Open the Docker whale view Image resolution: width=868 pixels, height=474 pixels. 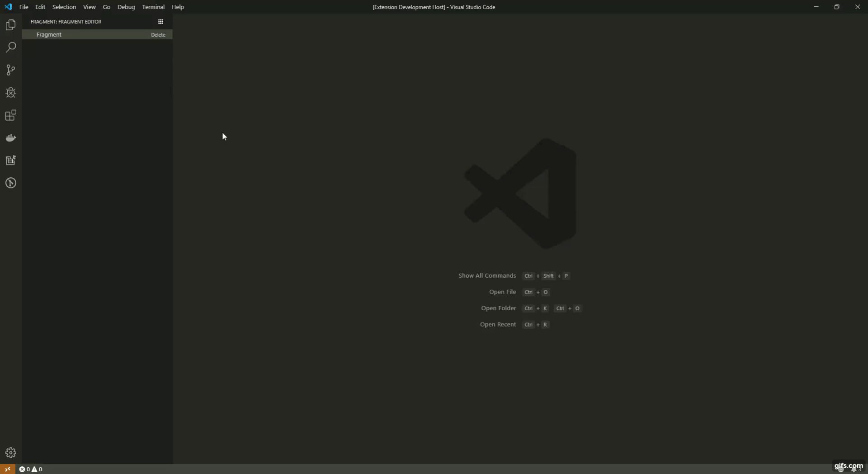tap(11, 138)
